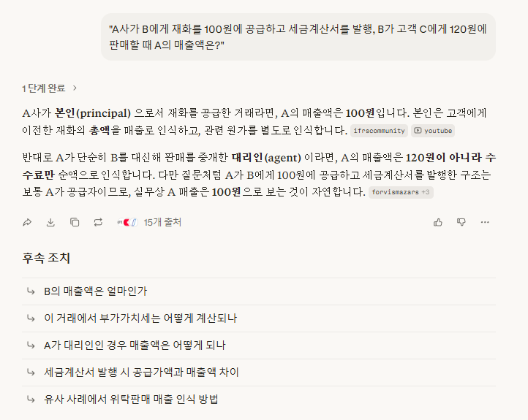Viewport: 528px width, 420px height.
Task: Select follow-up 'B의 매출액은 얼마인가'
Action: tap(95, 291)
